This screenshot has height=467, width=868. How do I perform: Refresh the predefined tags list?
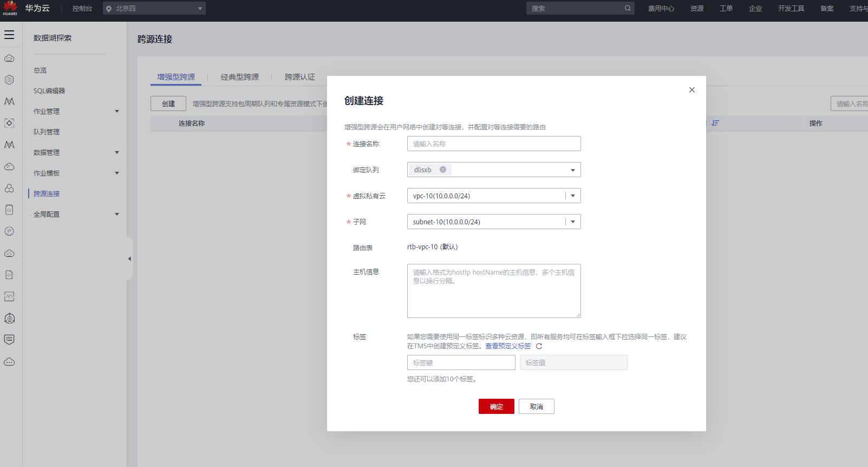[x=539, y=346]
